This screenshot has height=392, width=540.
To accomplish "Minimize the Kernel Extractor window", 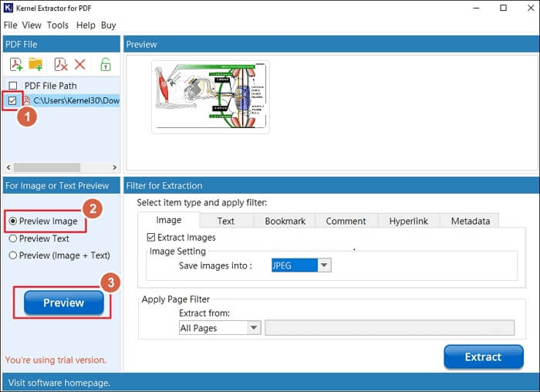I will (x=476, y=8).
